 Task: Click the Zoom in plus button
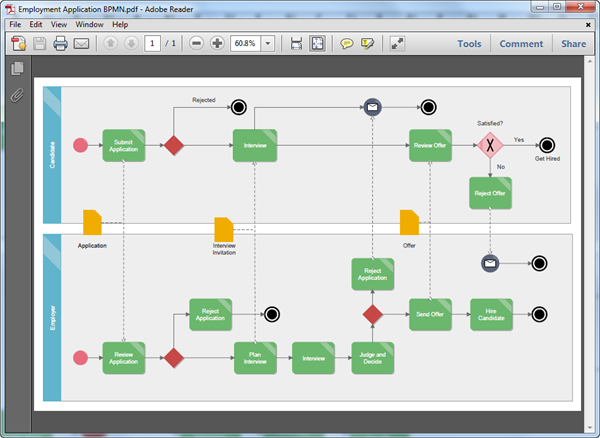point(217,44)
